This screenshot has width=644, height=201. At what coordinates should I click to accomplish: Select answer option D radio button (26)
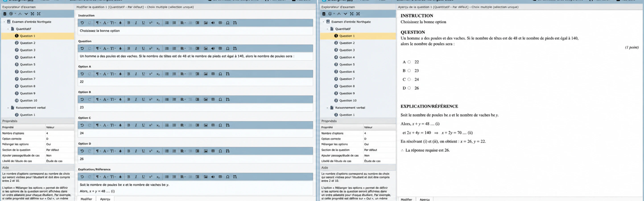click(409, 88)
